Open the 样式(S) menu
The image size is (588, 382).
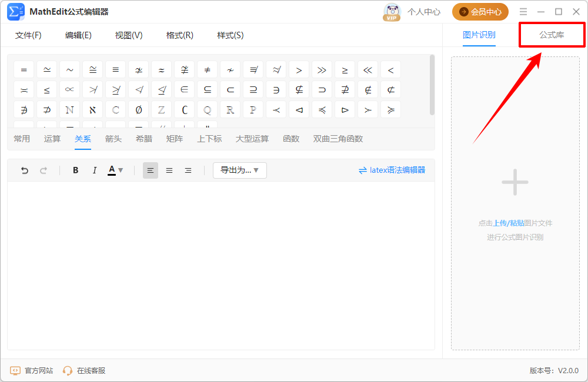click(230, 35)
